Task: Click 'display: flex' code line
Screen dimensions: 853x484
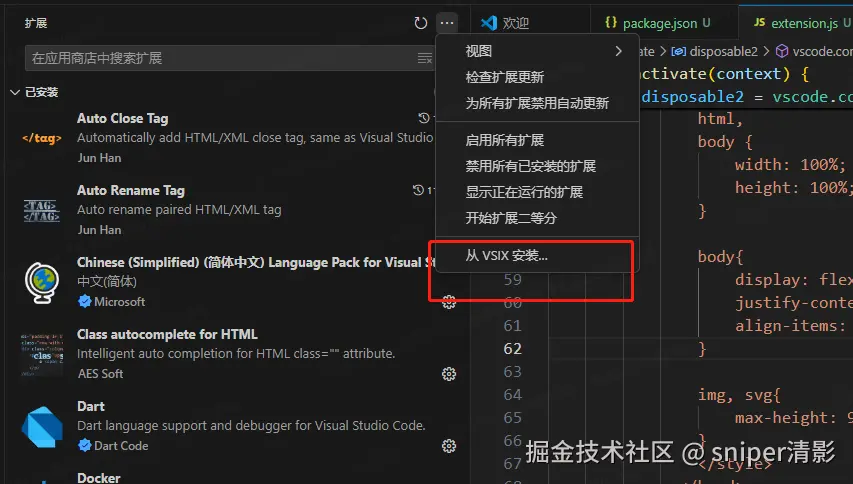Action: (794, 280)
